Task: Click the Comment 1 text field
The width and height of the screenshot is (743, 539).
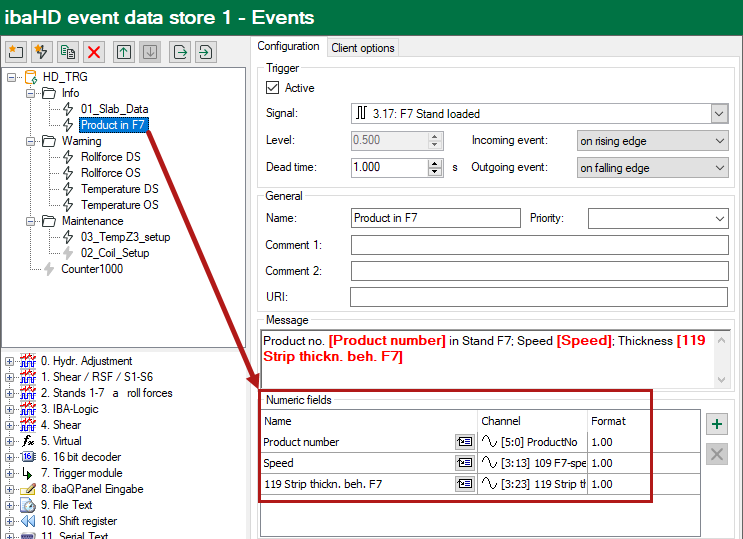Action: click(x=539, y=245)
